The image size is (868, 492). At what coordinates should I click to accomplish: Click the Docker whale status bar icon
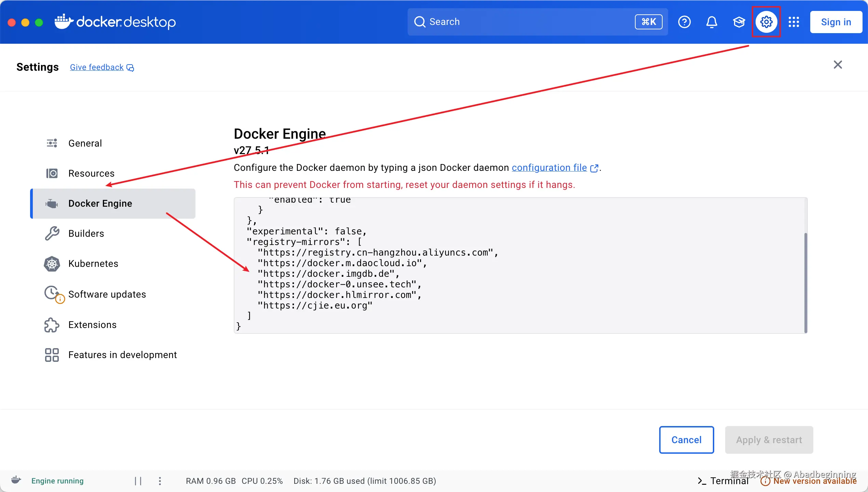16,480
